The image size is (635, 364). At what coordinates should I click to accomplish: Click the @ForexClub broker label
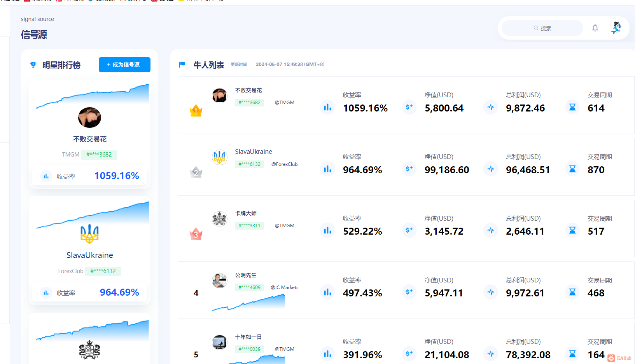click(285, 164)
